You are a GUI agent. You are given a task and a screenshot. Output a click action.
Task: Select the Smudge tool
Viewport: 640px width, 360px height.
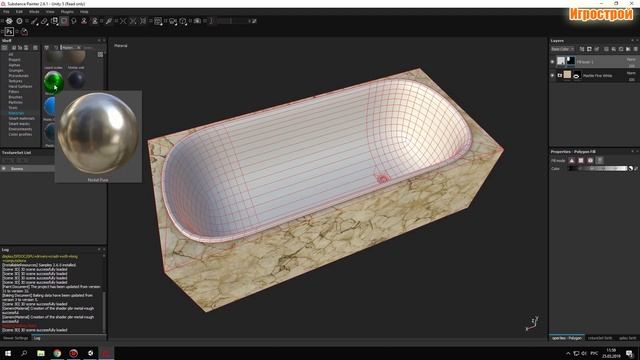pos(73,21)
